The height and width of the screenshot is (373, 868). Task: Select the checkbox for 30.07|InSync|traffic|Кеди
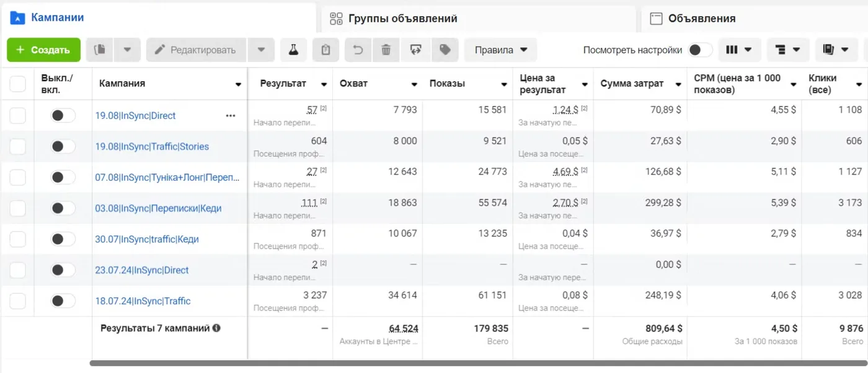[18, 240]
